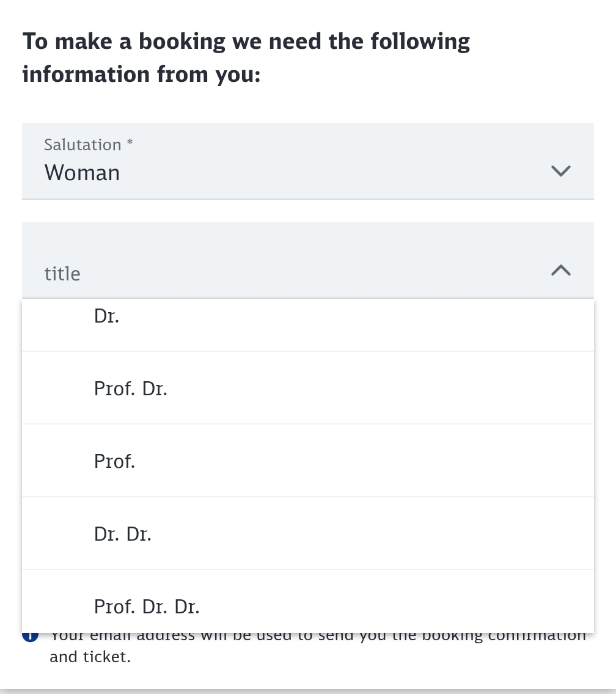Click the selected value "Woman"
Viewport: 616px width, 694px height.
pyautogui.click(x=82, y=173)
